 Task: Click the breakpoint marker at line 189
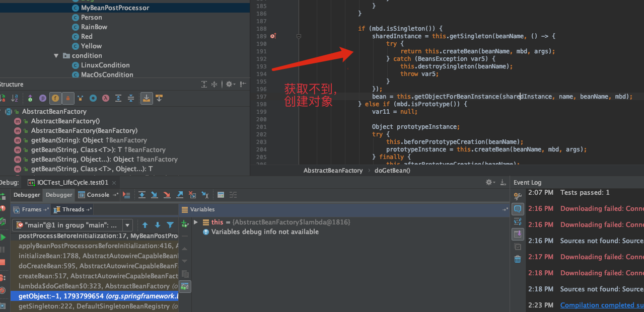pos(272,36)
